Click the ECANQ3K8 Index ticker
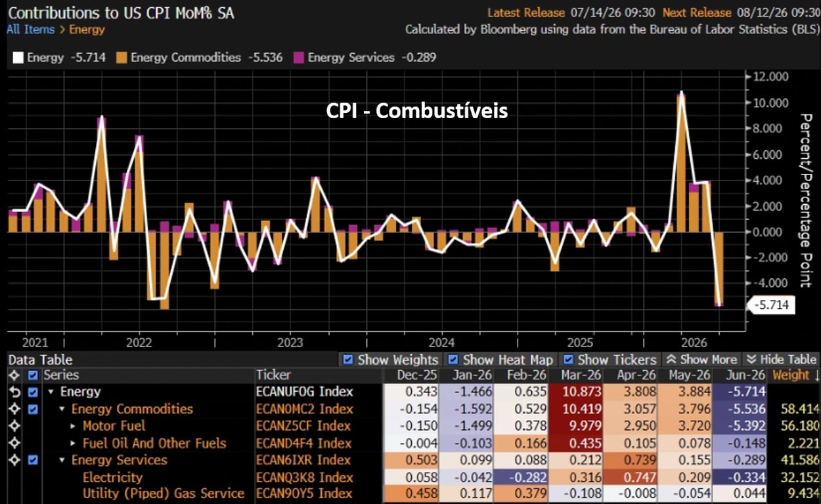Screen dimensions: 821x504 tap(305, 477)
